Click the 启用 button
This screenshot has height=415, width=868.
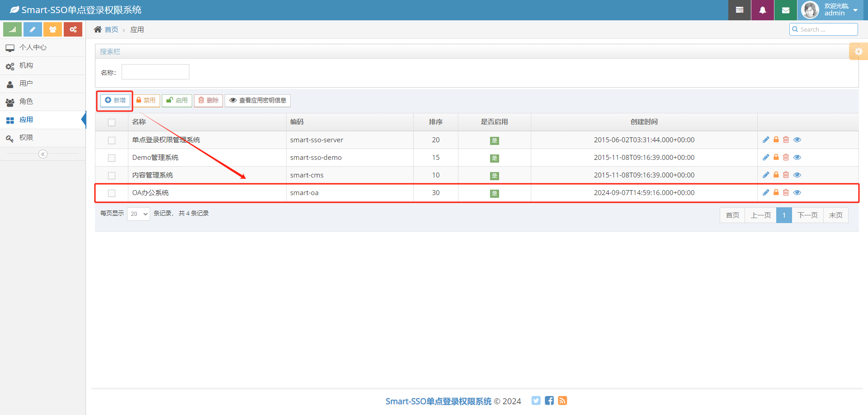tap(177, 100)
